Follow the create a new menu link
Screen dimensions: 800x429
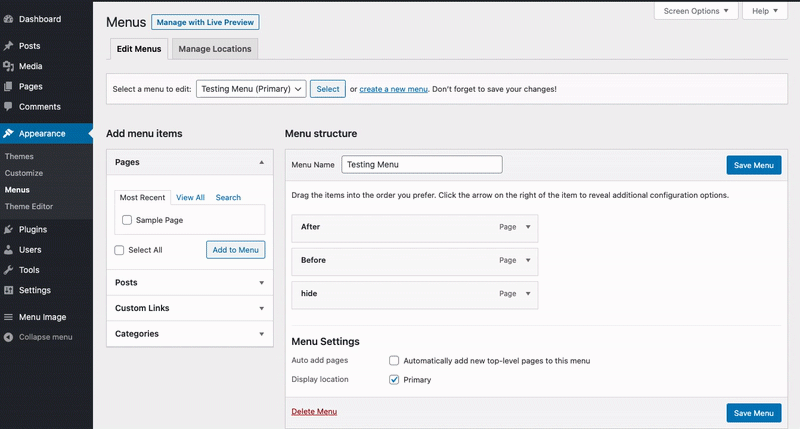point(393,89)
